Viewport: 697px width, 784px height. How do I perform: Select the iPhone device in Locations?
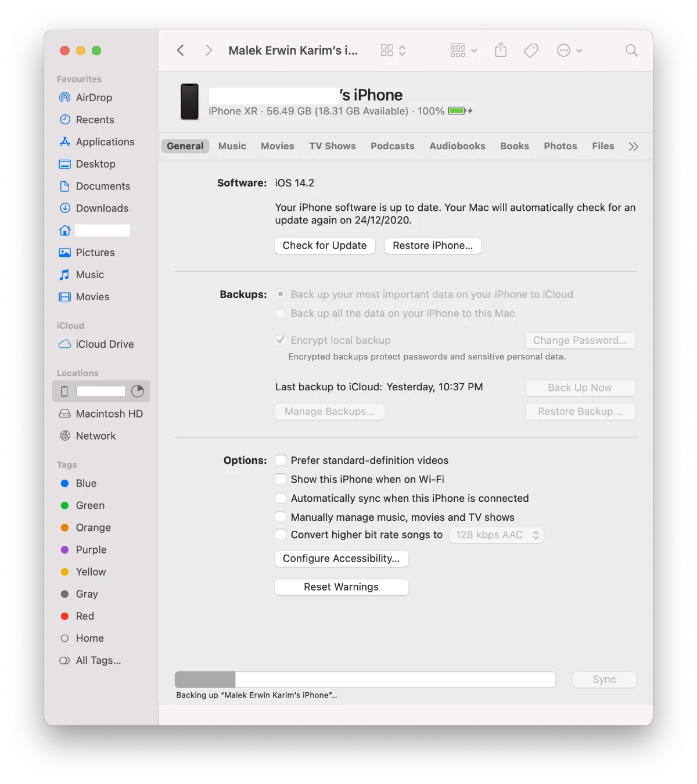[x=101, y=391]
